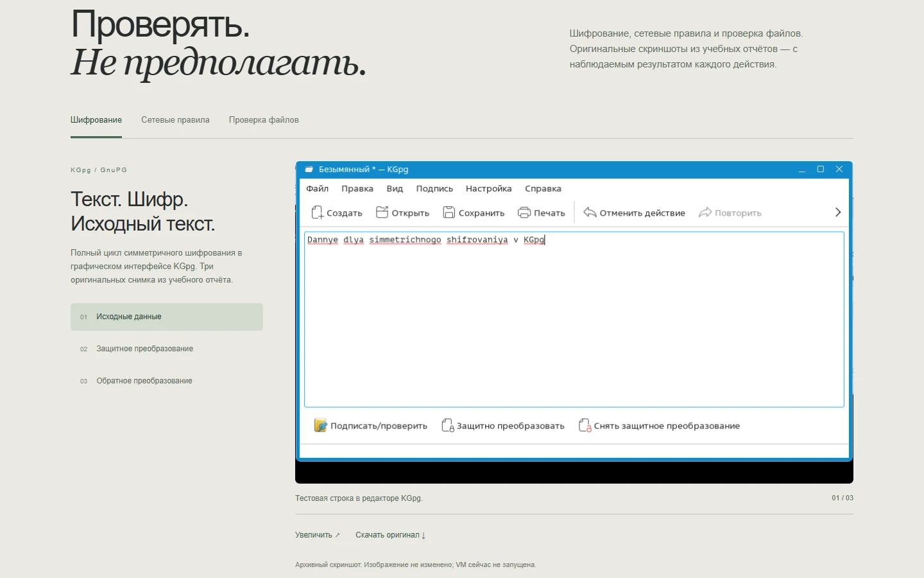Click the Подписать/проверить sign icon

pos(320,425)
